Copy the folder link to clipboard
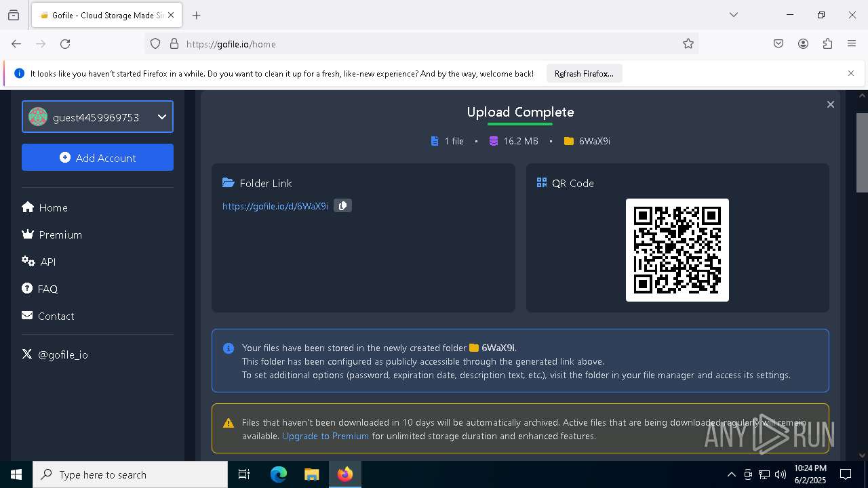Screen dimensions: 868x488 click(x=342, y=205)
